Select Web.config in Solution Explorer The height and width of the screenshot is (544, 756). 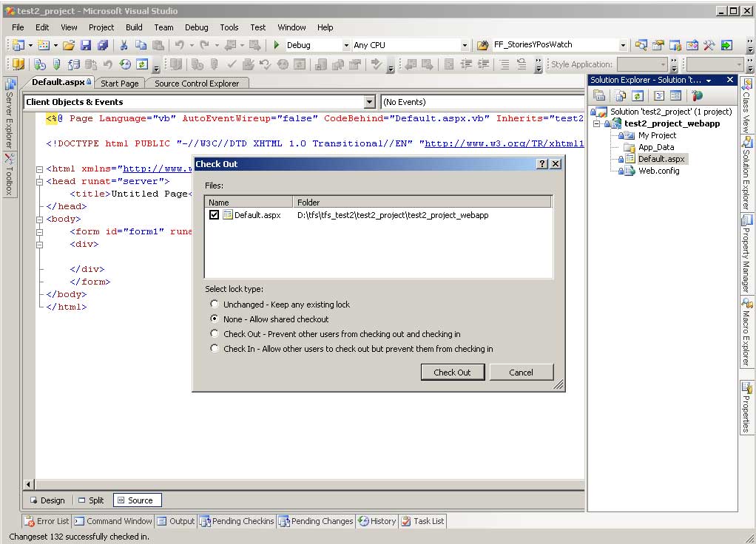658,171
